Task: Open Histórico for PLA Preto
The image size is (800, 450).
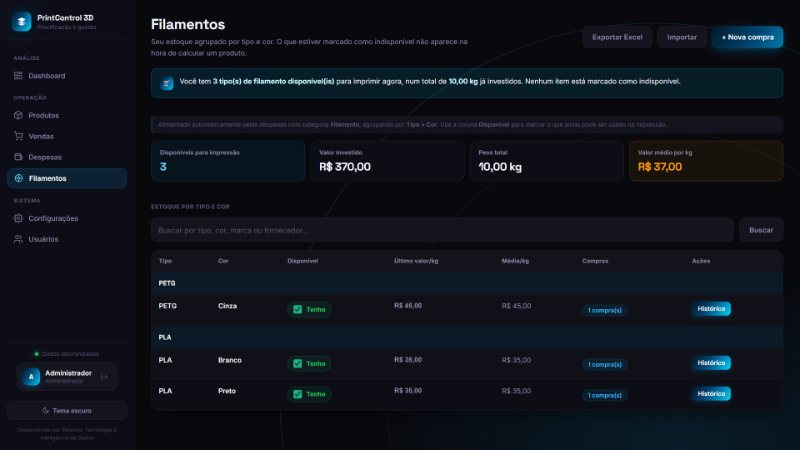Action: 711,393
